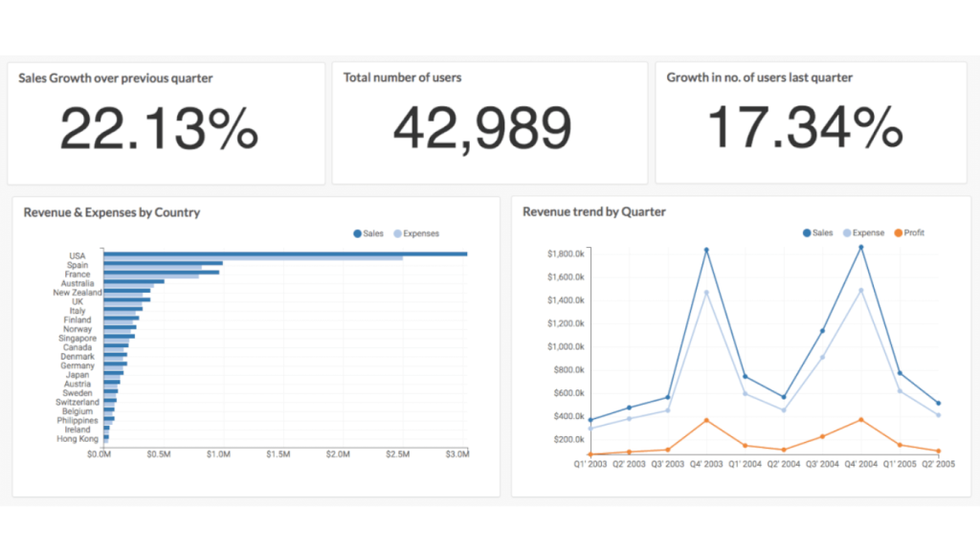This screenshot has width=980, height=551.
Task: Select the USA dark blue Sales bar
Action: [x=285, y=253]
